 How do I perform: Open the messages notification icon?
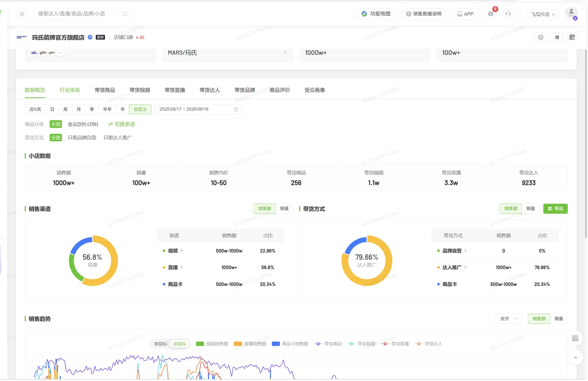(491, 14)
